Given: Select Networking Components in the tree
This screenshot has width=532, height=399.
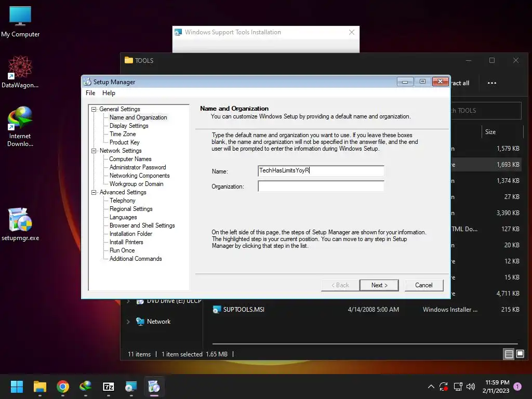Looking at the screenshot, I should [x=139, y=176].
